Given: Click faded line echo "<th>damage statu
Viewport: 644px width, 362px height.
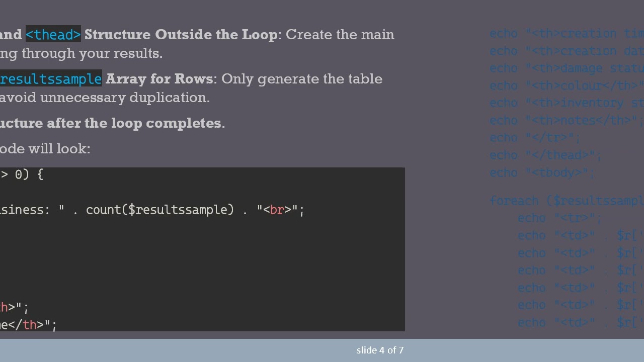Looking at the screenshot, I should click(x=567, y=68).
